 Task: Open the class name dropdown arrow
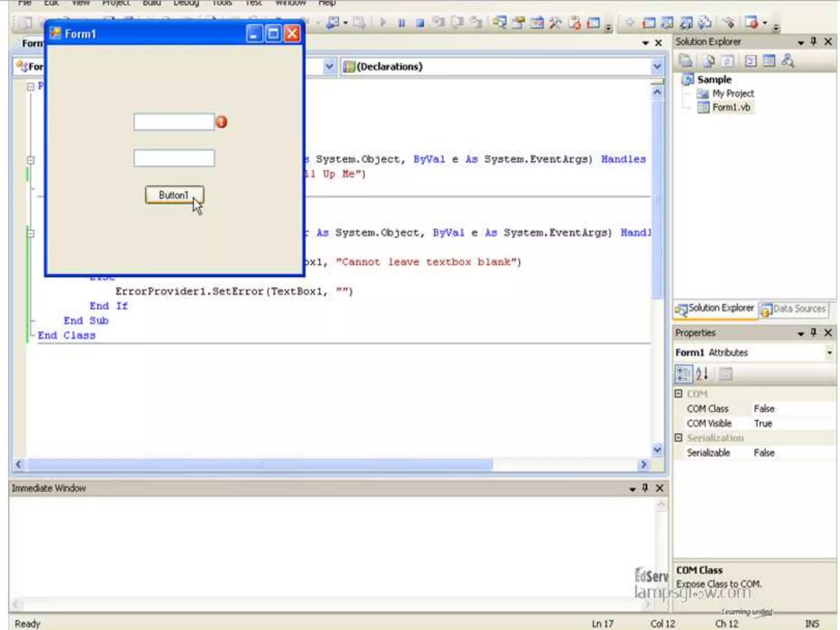click(x=329, y=66)
